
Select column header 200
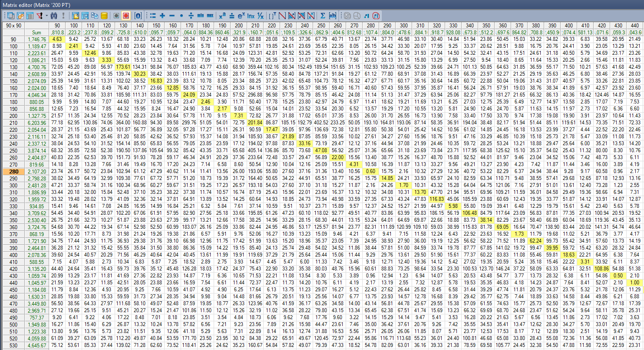(x=238, y=26)
